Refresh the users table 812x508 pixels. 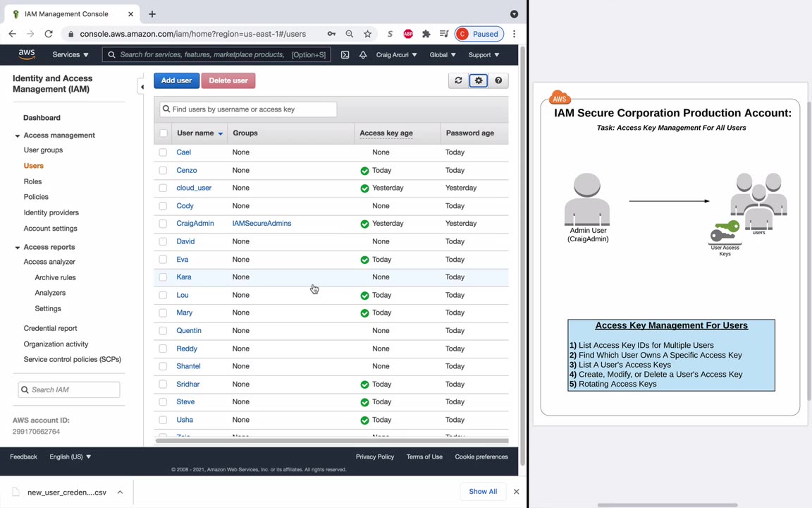coord(458,80)
